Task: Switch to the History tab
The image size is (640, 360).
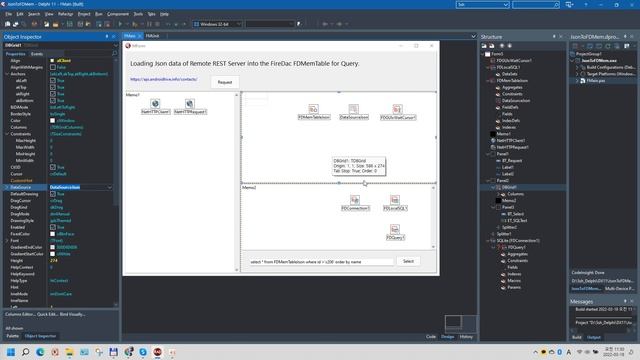Action: pyautogui.click(x=466, y=337)
